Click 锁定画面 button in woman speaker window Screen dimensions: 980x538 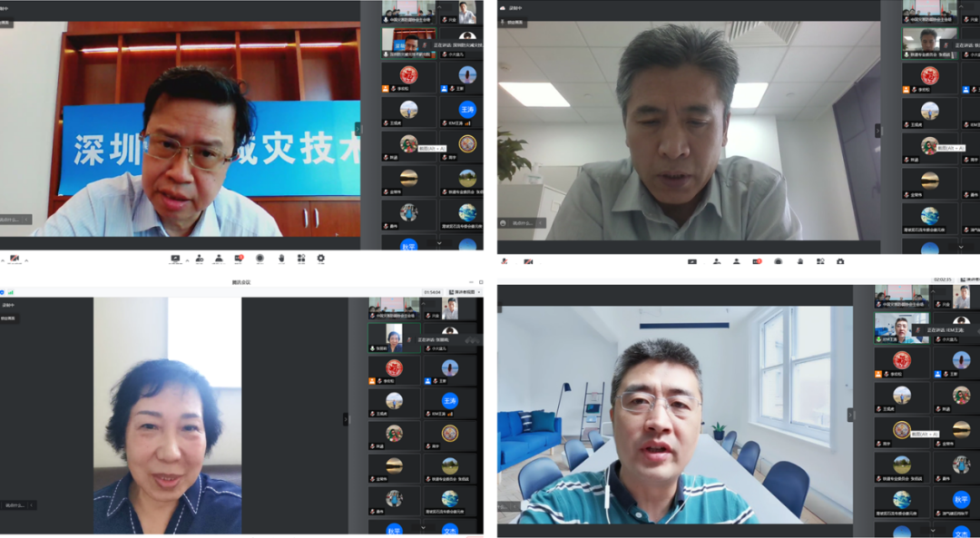9,318
